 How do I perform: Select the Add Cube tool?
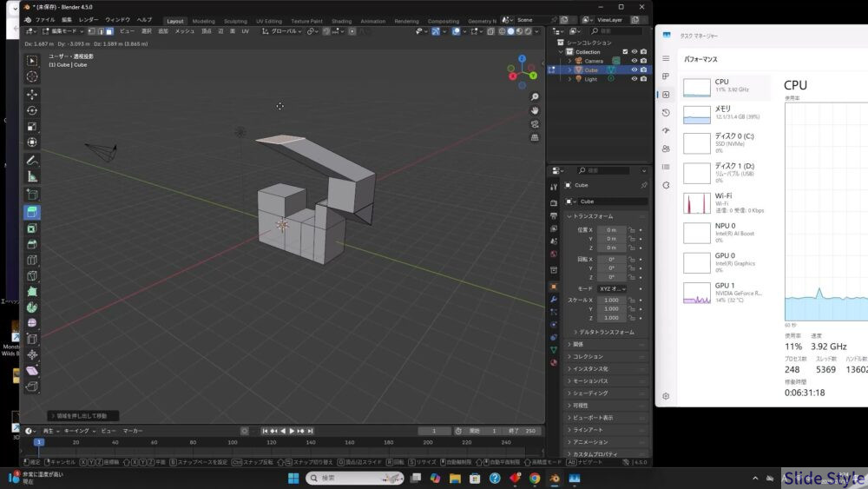[x=32, y=195]
